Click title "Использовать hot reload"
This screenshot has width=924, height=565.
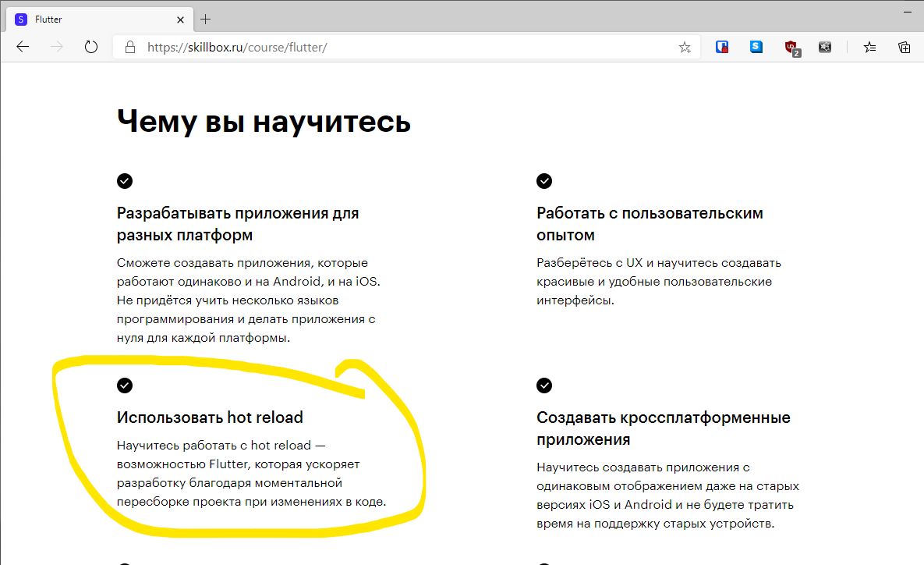210,418
